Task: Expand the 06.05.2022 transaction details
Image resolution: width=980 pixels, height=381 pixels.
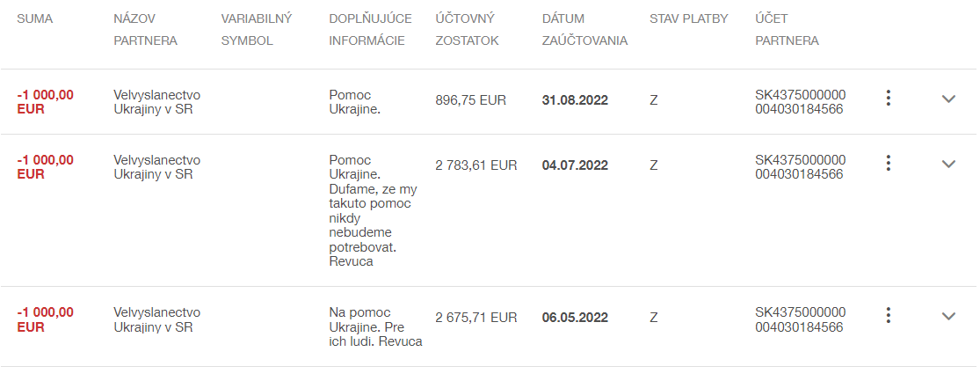Action: 948,316
